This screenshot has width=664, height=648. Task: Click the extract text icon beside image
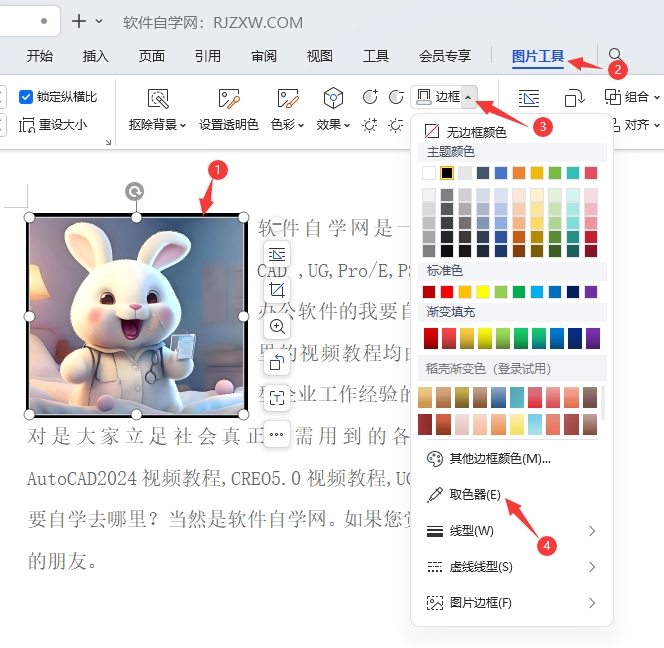coord(277,398)
